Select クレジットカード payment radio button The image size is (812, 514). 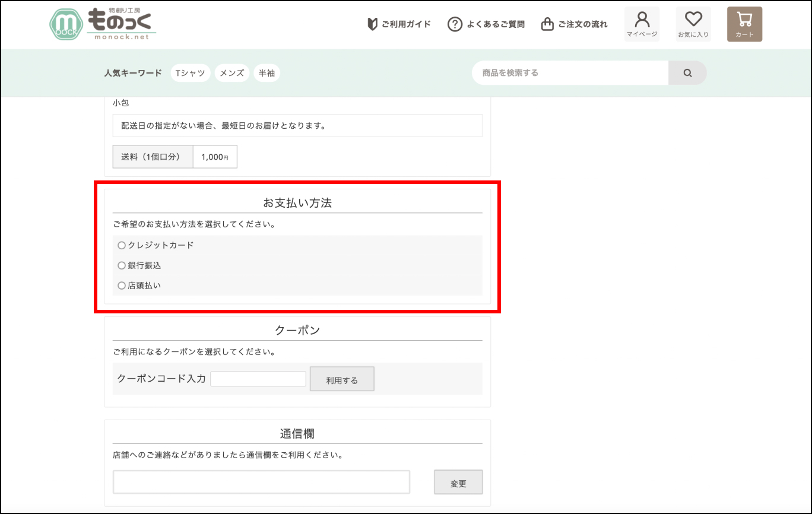[122, 245]
